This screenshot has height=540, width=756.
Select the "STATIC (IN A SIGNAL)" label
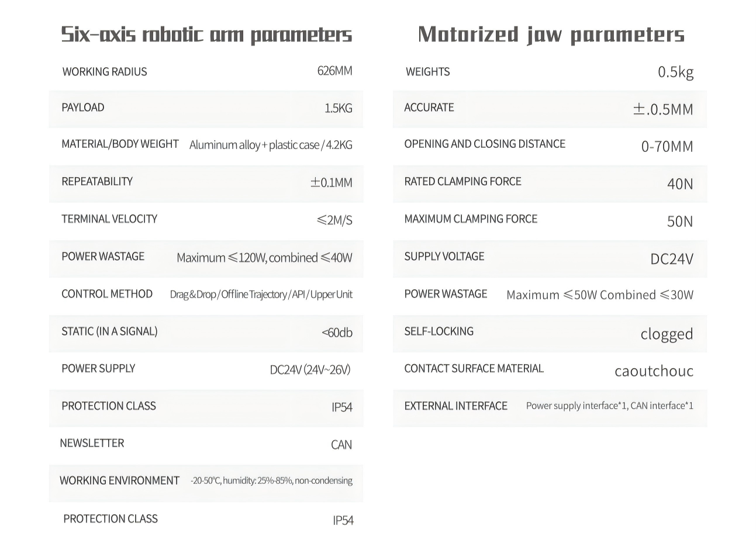[109, 331]
